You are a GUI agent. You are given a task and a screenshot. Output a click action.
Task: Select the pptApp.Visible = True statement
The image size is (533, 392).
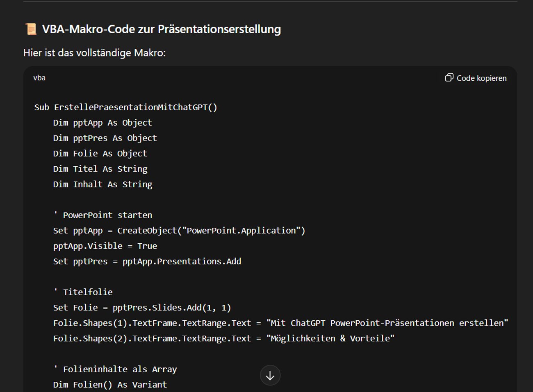pyautogui.click(x=105, y=245)
